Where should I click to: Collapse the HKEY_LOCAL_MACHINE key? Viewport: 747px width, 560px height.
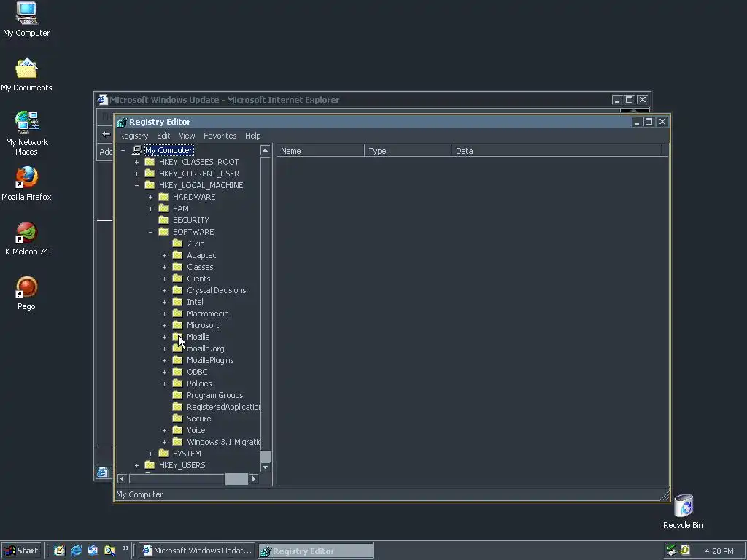[x=136, y=185]
